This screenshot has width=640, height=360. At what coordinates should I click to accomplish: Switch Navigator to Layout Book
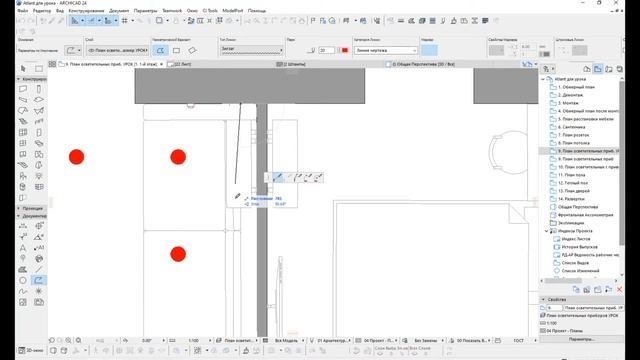pos(609,69)
